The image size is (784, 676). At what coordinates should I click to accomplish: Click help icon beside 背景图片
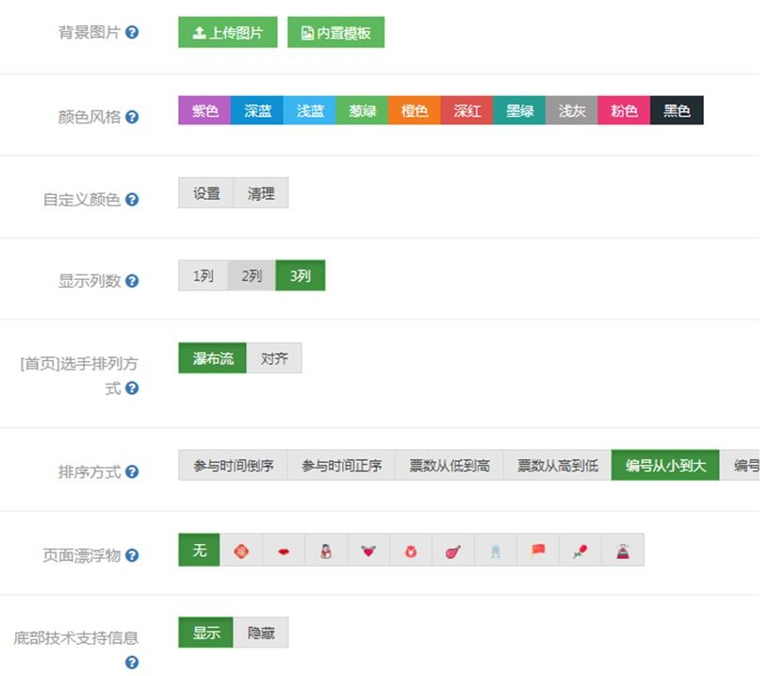(132, 32)
